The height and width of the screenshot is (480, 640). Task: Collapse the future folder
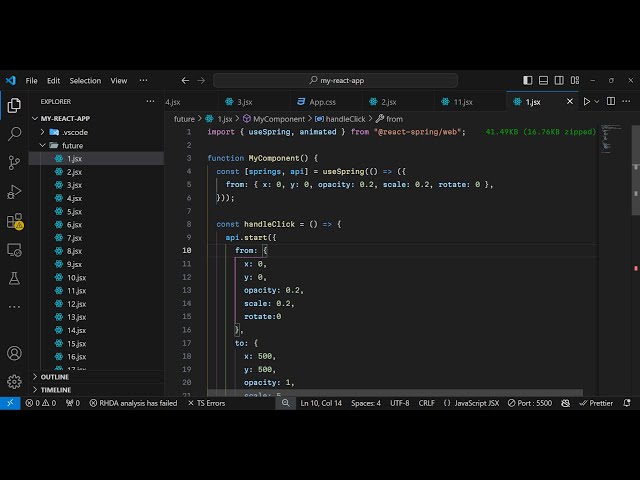point(72,145)
